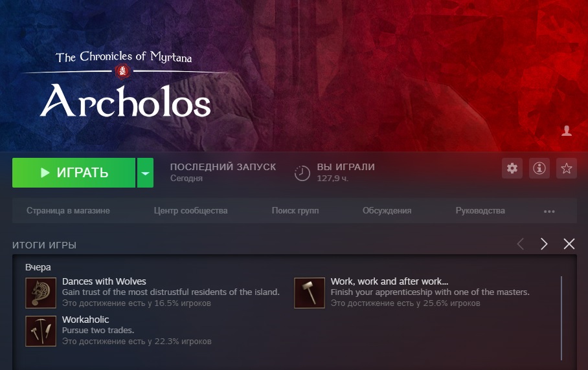Add game to favorites with star icon
Screen dimensions: 588x370
click(x=566, y=168)
